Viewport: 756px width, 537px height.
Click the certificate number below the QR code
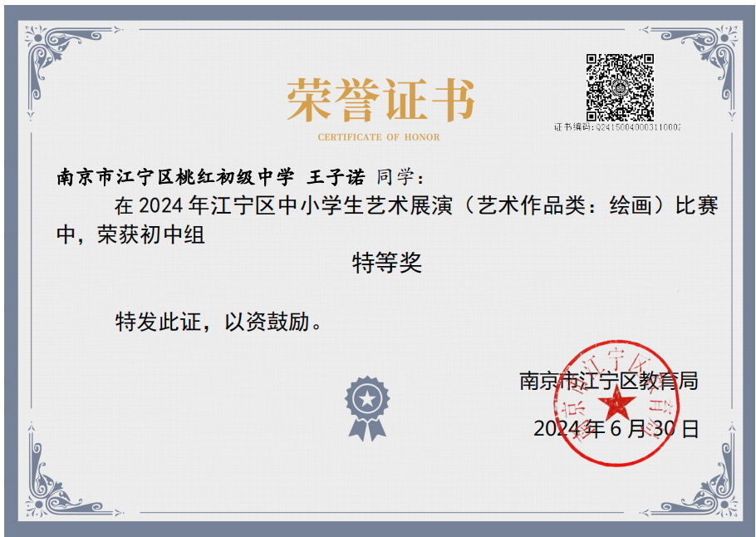[x=617, y=127]
